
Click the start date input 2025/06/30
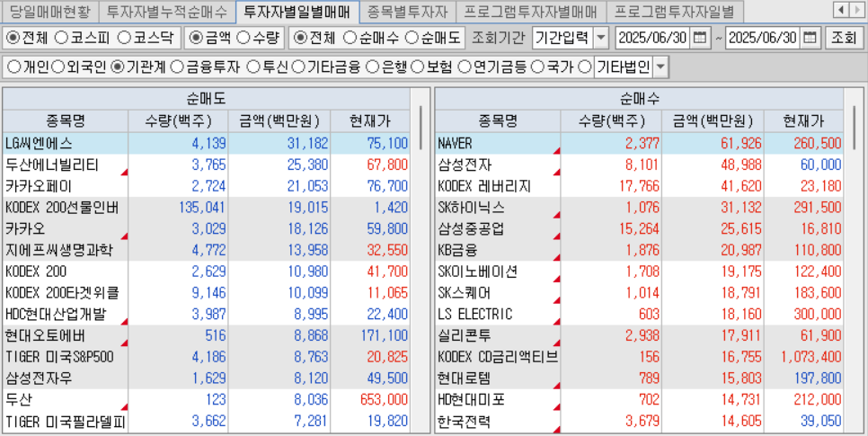pos(652,38)
